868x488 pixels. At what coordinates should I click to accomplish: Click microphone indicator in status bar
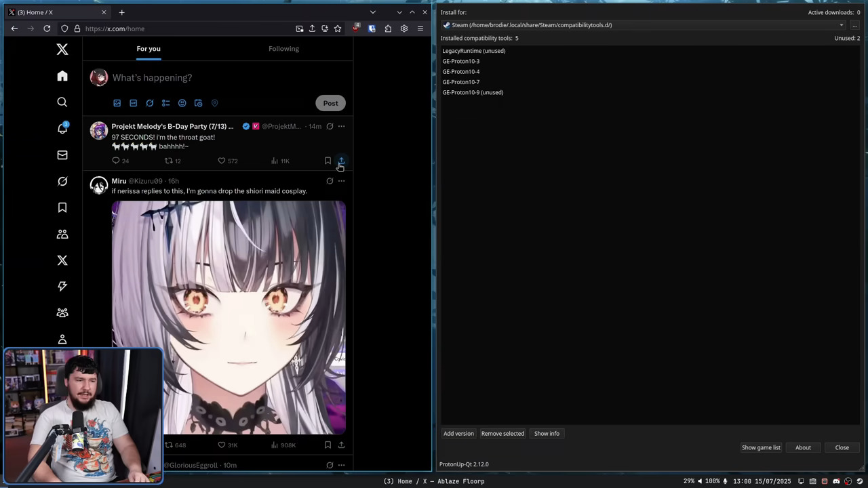click(x=725, y=481)
